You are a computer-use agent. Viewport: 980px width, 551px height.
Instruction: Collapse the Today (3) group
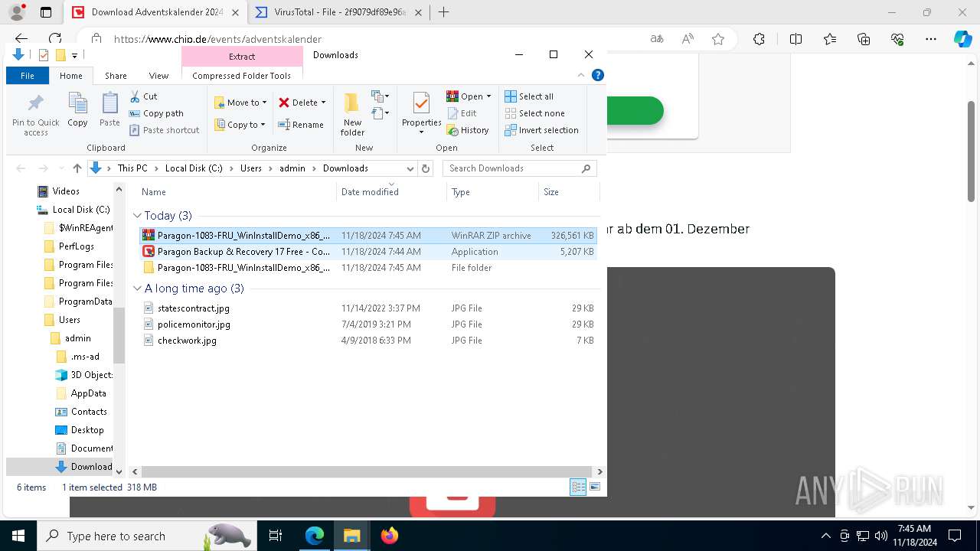[x=137, y=216]
